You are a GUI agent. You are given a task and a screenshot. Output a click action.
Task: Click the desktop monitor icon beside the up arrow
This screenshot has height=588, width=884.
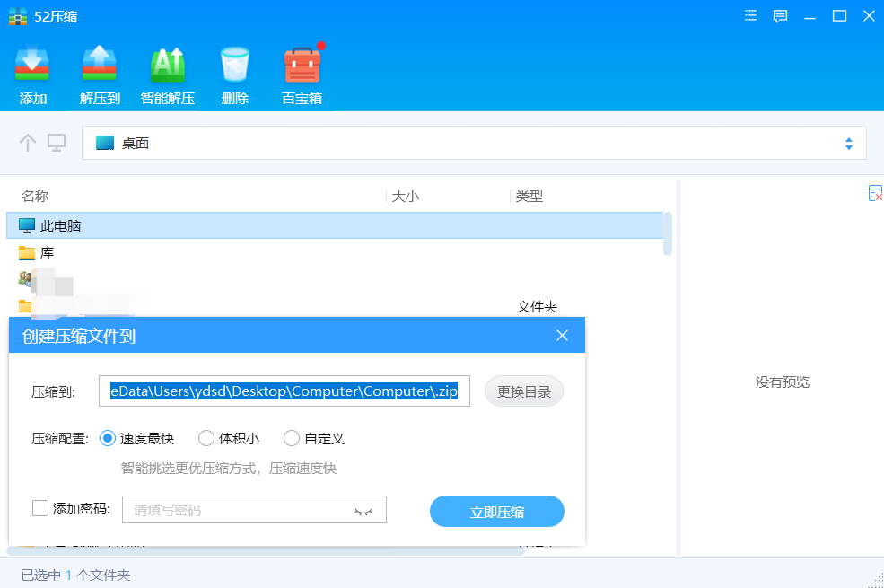(56, 143)
